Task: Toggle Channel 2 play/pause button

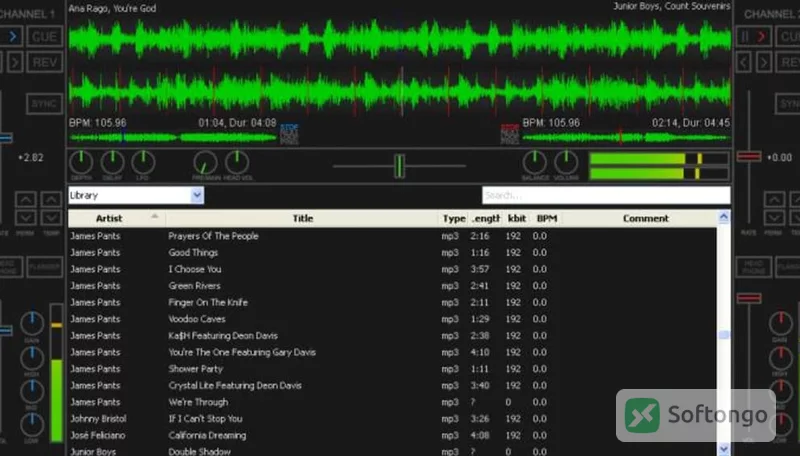Action: click(753, 37)
